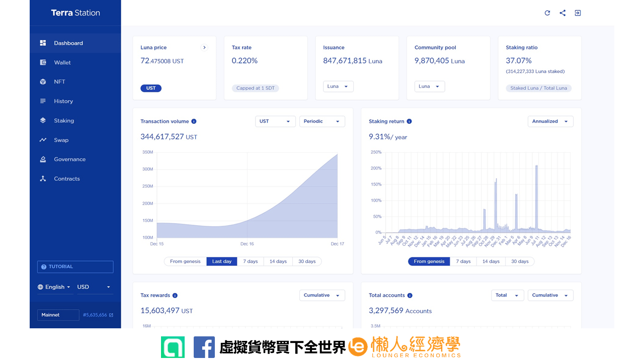Open the USD currency dropdown
Screen dimensions: 644x362
[95, 287]
